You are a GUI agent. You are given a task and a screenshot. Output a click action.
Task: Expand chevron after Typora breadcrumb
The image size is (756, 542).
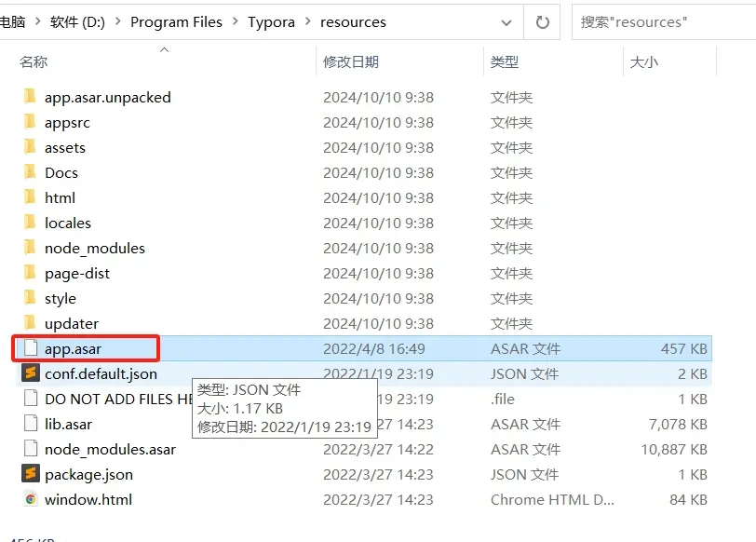coord(308,21)
